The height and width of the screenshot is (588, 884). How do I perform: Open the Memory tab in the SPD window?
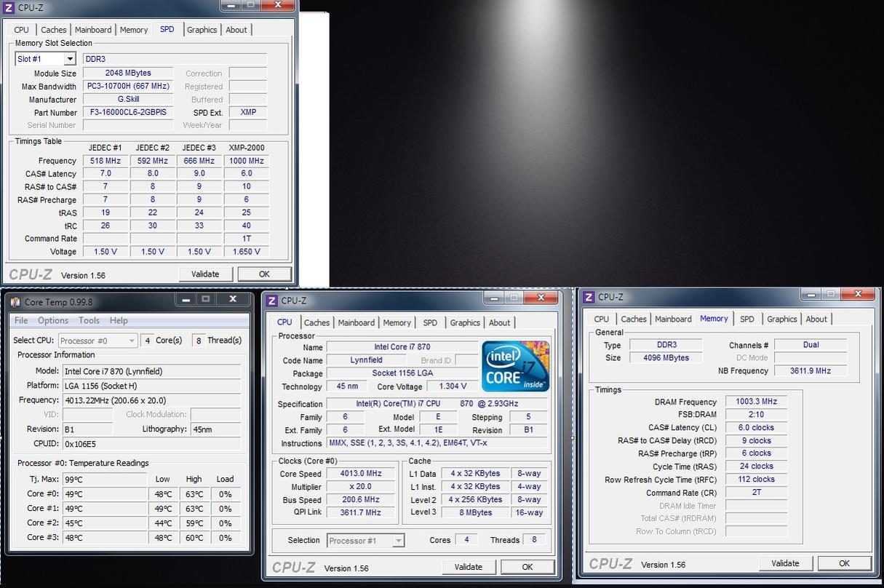[x=134, y=30]
